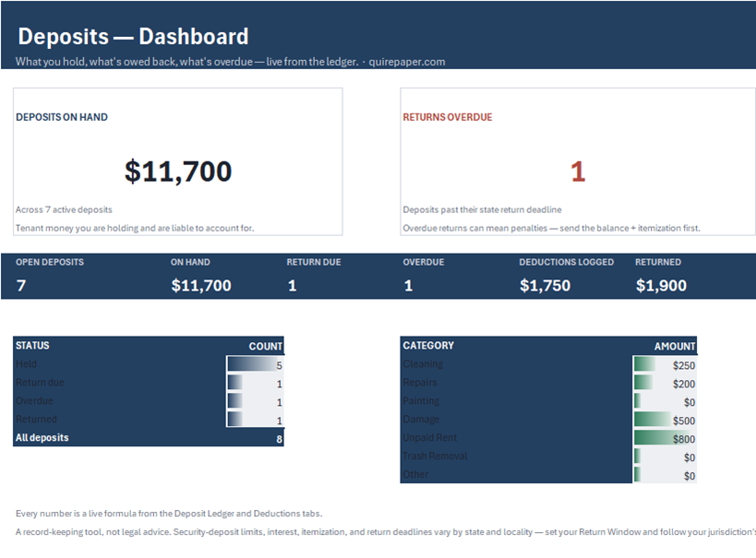Click the count 1 in the Return due row
The height and width of the screenshot is (558, 756).
pos(279,384)
